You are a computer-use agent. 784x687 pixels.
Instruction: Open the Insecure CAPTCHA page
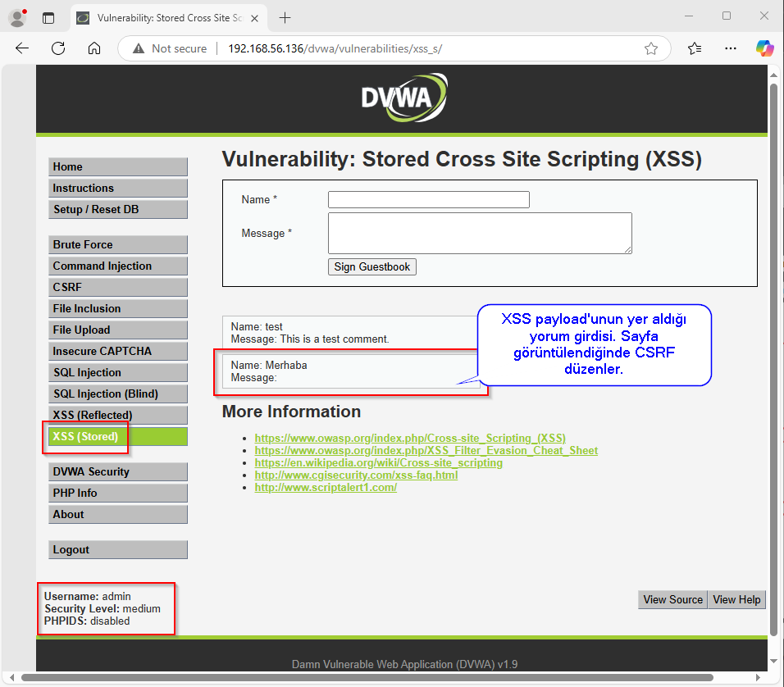click(118, 351)
